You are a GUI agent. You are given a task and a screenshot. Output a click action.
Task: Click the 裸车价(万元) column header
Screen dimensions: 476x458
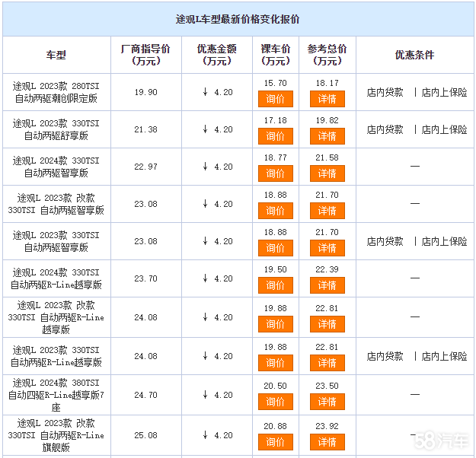pos(276,55)
